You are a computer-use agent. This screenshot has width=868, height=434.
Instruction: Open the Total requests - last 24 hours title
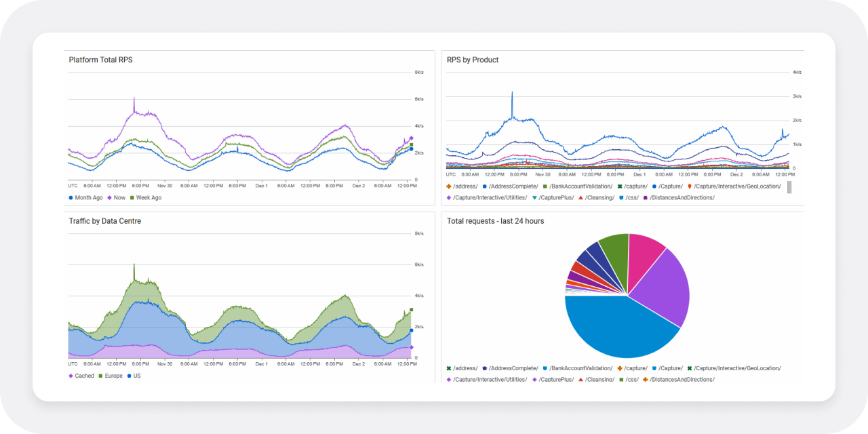[495, 221]
